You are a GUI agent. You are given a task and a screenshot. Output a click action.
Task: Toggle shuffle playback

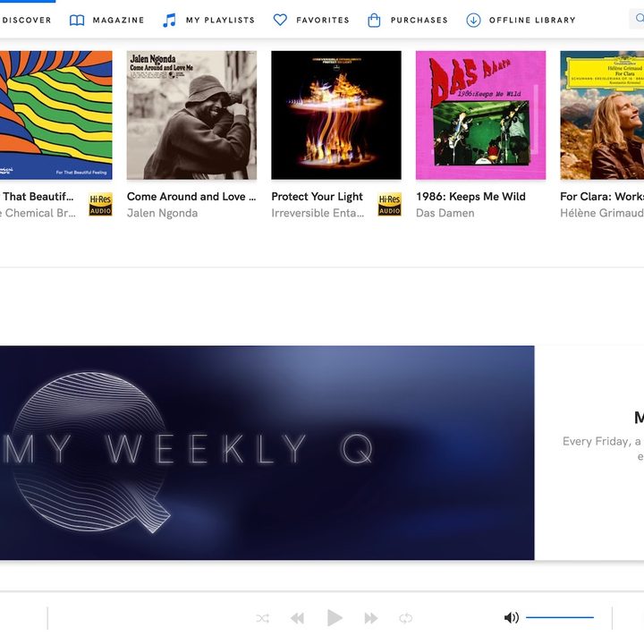[262, 618]
